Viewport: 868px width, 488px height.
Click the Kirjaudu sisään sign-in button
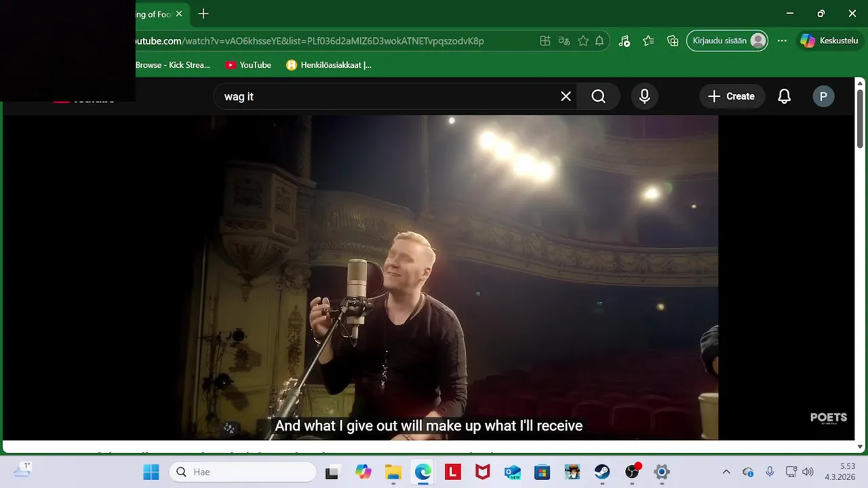click(x=727, y=41)
